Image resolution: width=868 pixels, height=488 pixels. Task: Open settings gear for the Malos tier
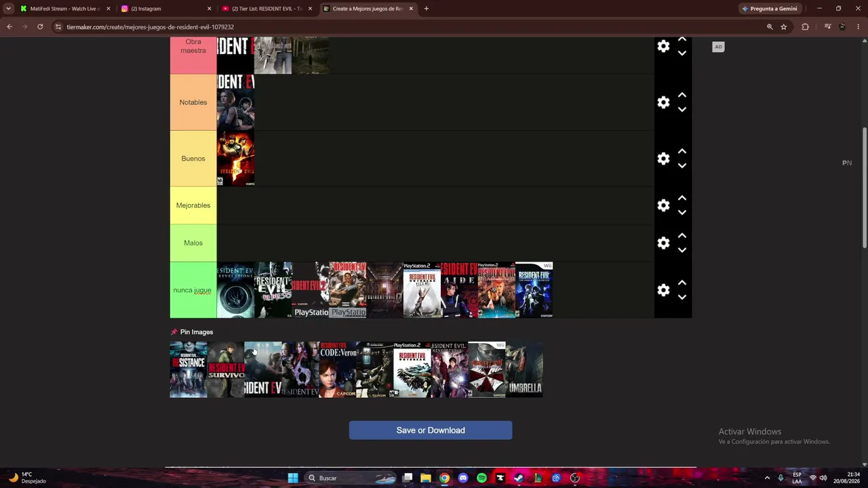coord(663,243)
